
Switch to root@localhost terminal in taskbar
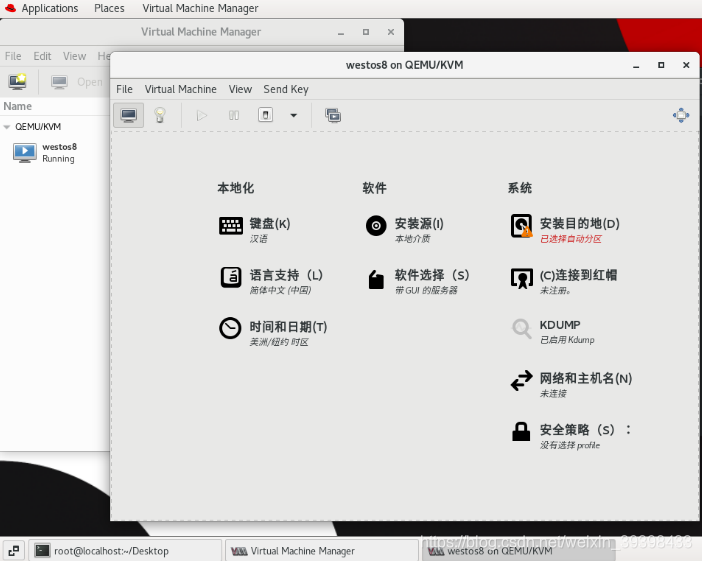(x=125, y=550)
